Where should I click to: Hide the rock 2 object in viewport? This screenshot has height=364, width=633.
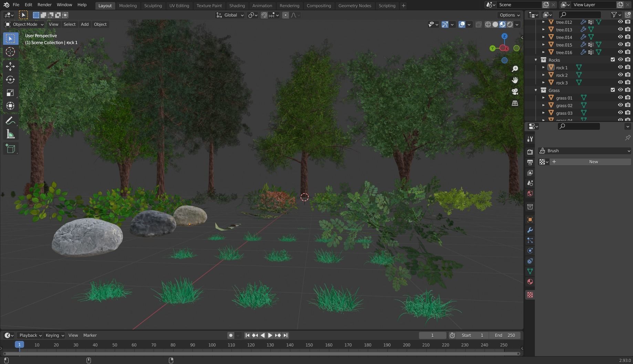621,75
